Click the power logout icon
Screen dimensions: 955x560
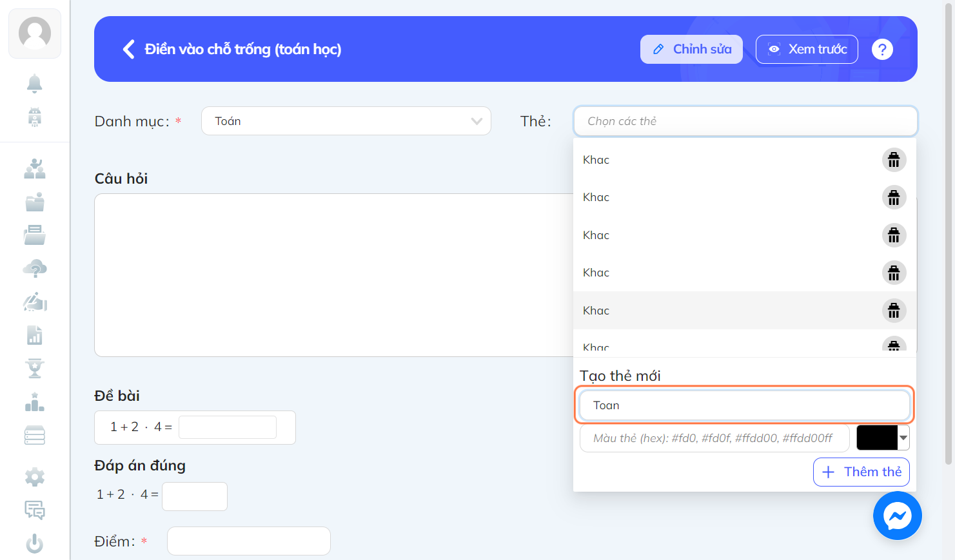(35, 544)
